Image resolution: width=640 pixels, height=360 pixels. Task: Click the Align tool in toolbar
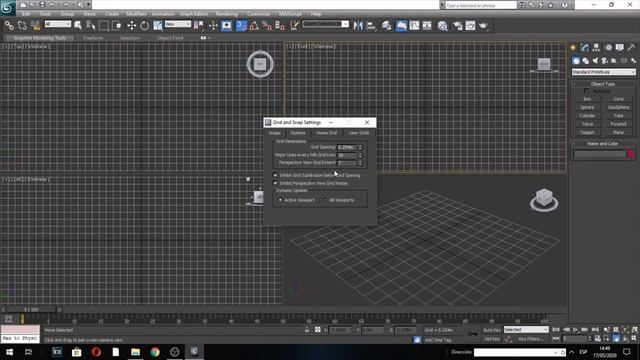(x=371, y=26)
